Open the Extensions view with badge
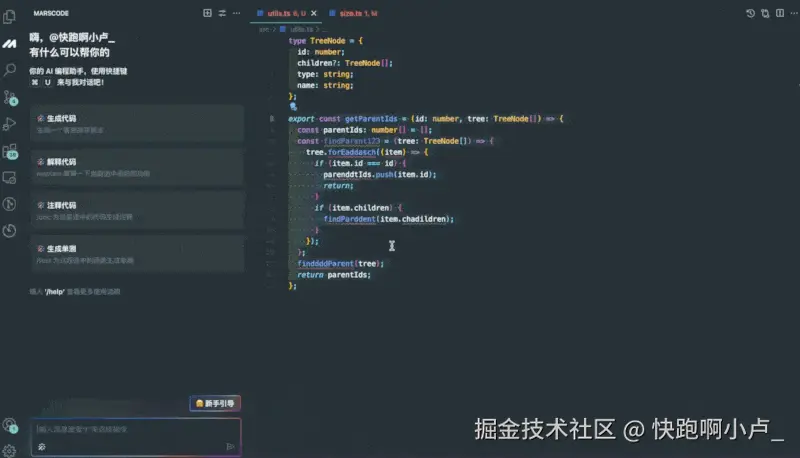Image resolution: width=800 pixels, height=458 pixels. pyautogui.click(x=10, y=151)
